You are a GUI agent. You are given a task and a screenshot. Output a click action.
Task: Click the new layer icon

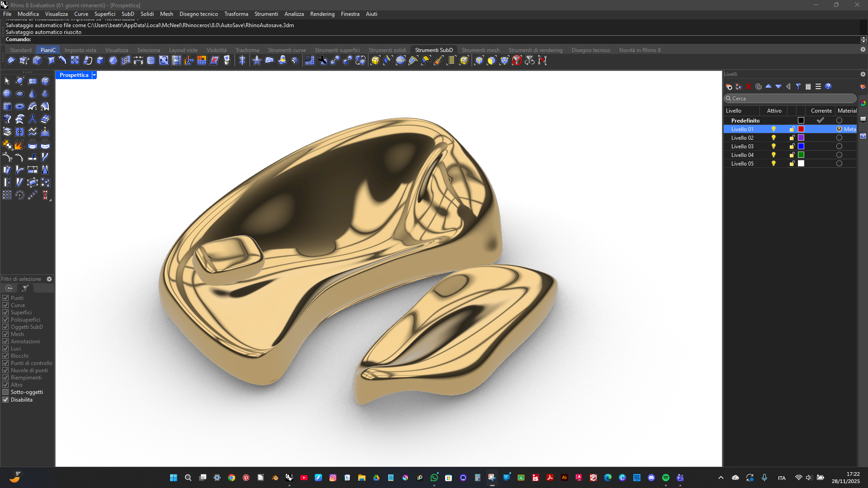coord(729,86)
